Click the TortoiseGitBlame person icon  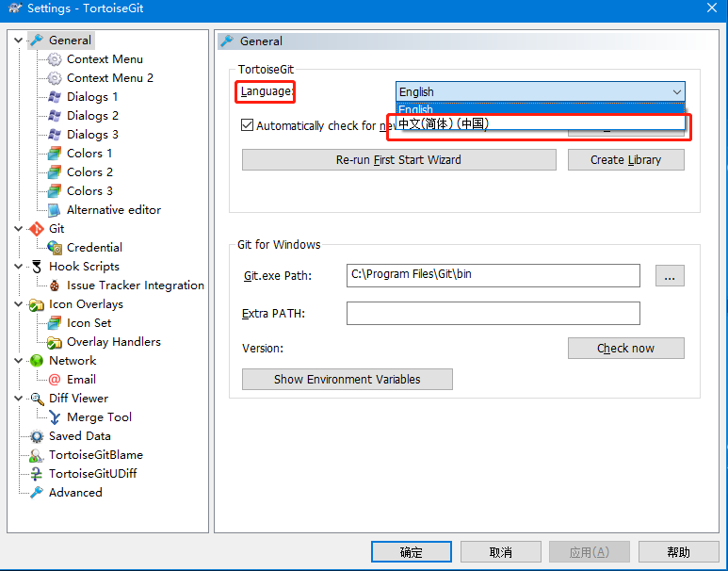coord(37,455)
